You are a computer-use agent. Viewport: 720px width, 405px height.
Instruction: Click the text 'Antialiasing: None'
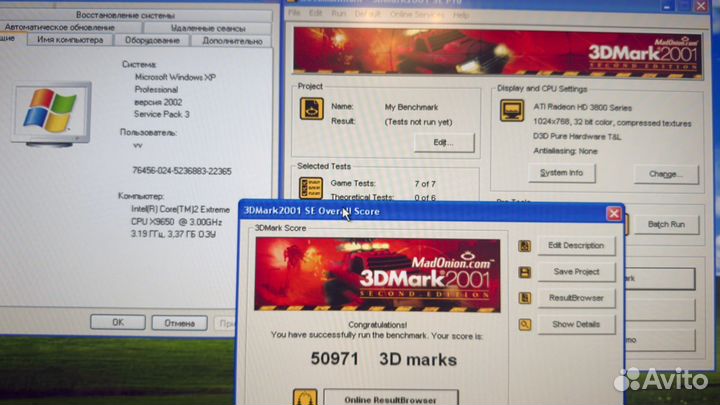pyautogui.click(x=565, y=151)
